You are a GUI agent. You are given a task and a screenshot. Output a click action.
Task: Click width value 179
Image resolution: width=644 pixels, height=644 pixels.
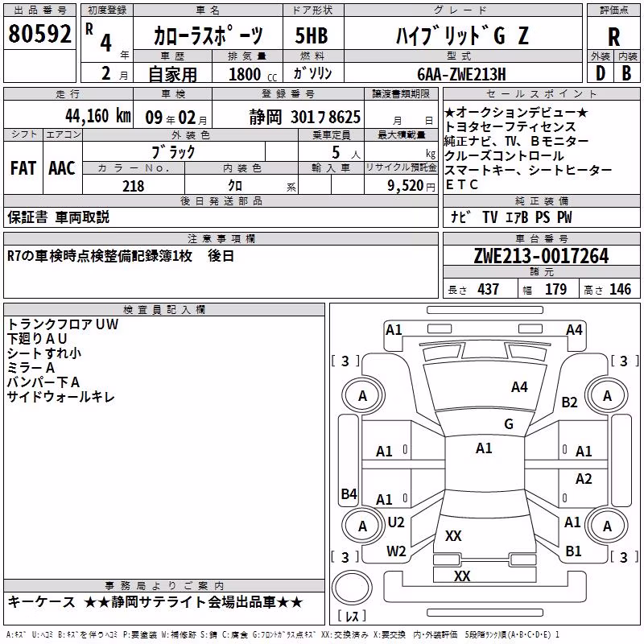point(555,289)
